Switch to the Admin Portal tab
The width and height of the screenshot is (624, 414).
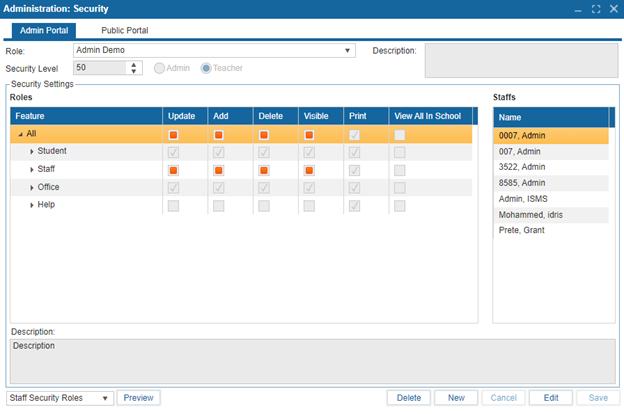[x=44, y=31]
